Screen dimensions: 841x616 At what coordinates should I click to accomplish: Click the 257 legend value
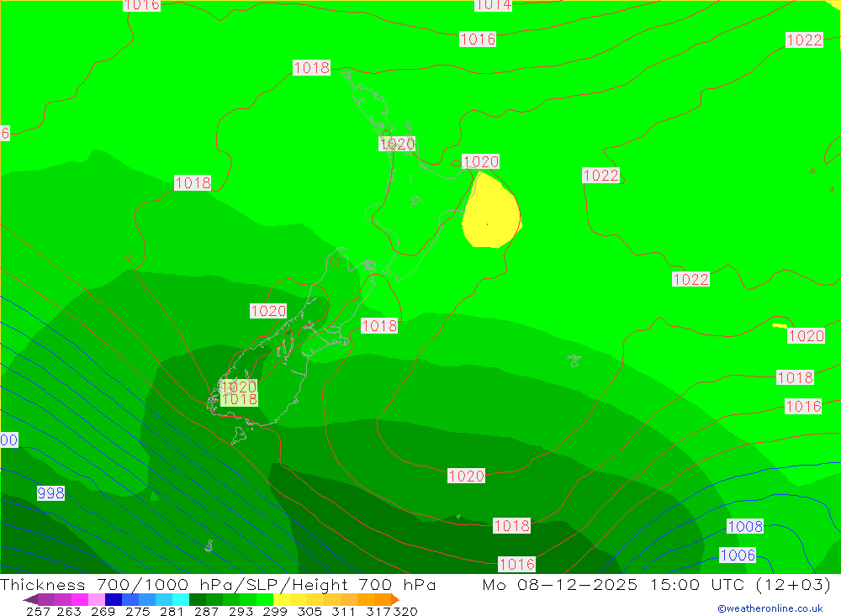coord(38,611)
